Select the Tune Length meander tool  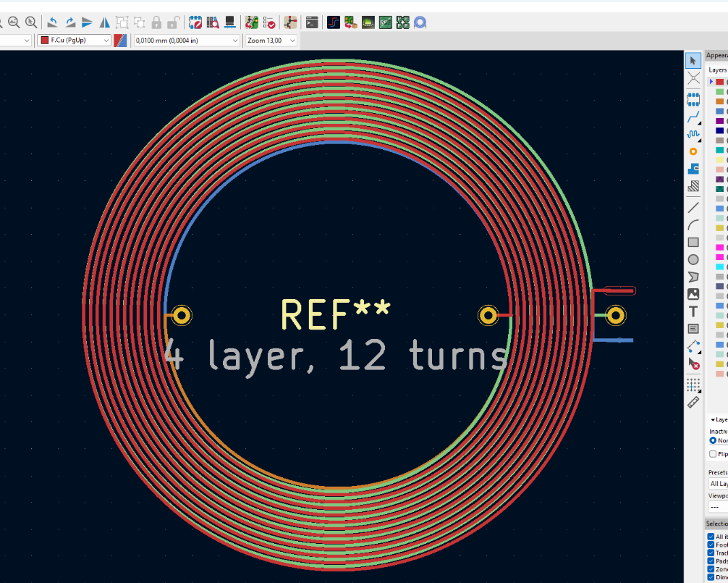[x=693, y=134]
